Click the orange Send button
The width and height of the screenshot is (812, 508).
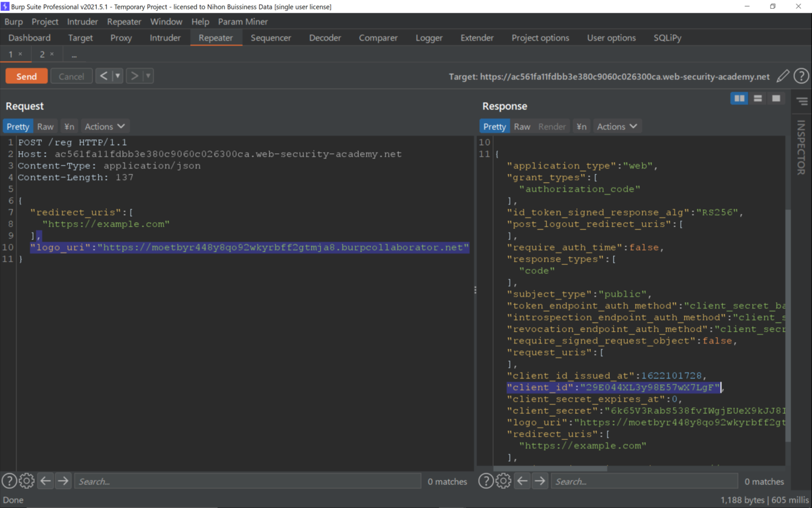(x=26, y=76)
